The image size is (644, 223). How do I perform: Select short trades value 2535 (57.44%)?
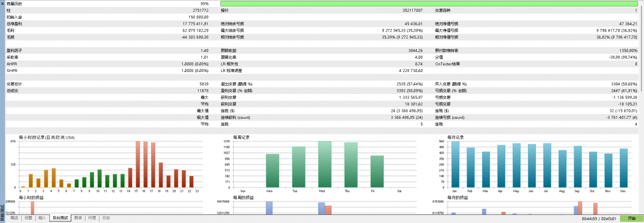410,84
